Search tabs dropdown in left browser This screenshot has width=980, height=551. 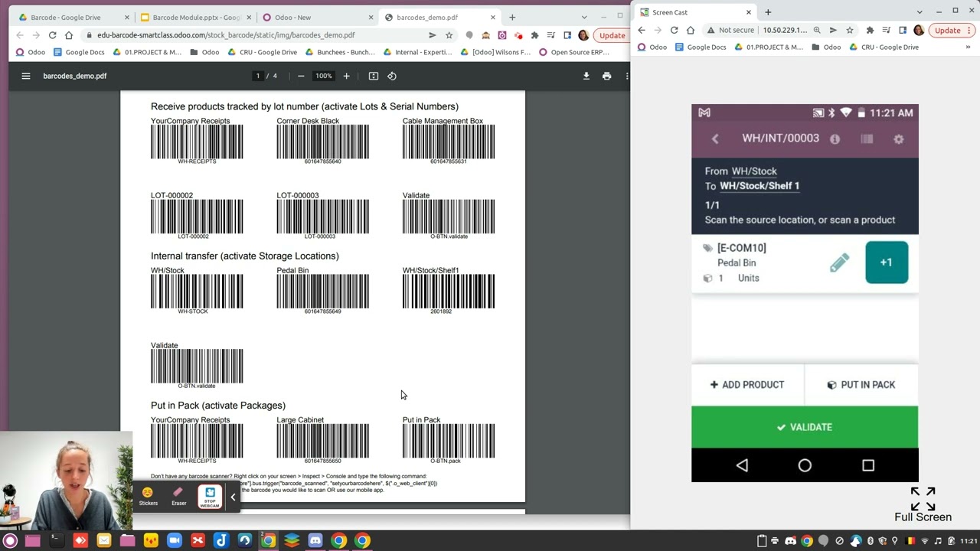584,17
